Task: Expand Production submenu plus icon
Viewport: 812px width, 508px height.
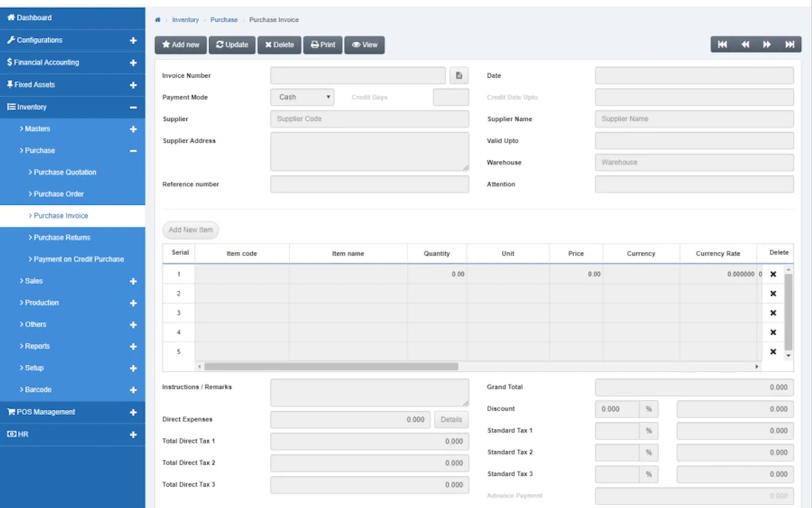Action: 133,303
